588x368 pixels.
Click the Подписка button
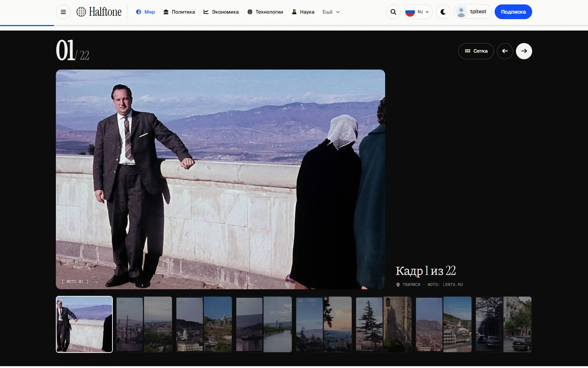tap(513, 12)
